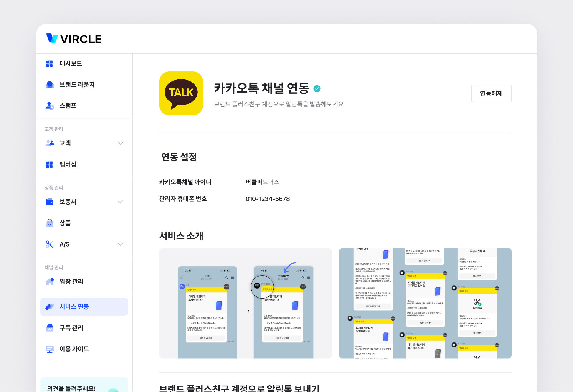The image size is (573, 392).
Task: Click the Subscription (구독 관리) icon
Action: pos(50,328)
